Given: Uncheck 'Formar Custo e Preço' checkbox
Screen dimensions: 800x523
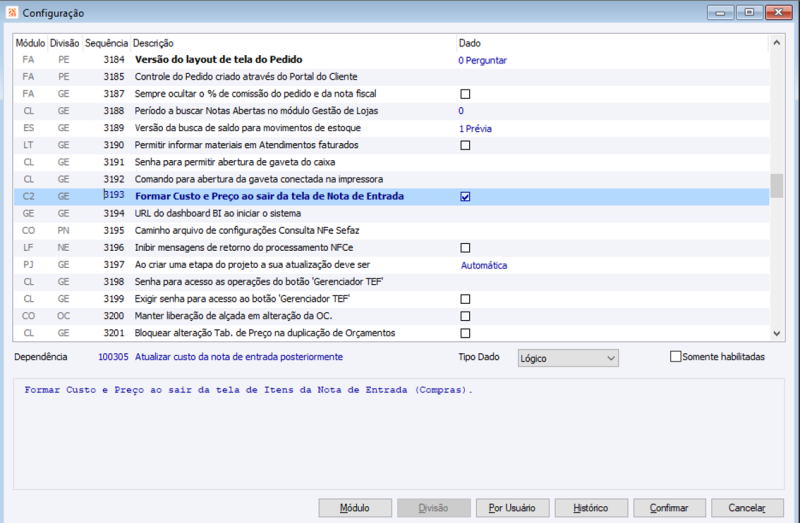Looking at the screenshot, I should [x=465, y=196].
